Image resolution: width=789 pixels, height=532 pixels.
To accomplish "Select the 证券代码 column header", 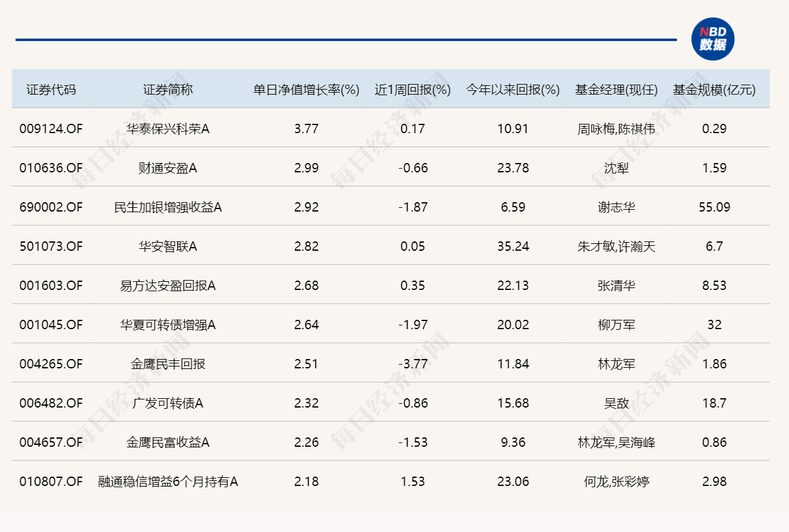I will (x=51, y=90).
